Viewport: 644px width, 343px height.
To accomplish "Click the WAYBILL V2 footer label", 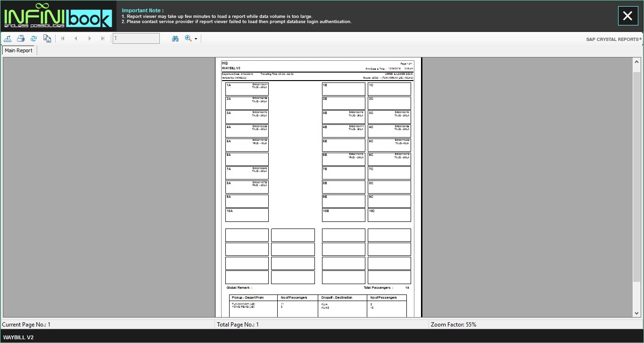I will point(18,337).
